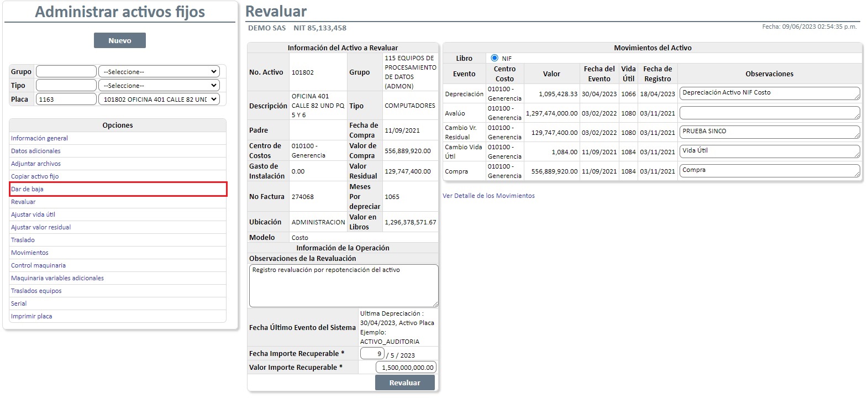868x398 pixels.
Task: Open Imprimir placa option
Action: (31, 316)
